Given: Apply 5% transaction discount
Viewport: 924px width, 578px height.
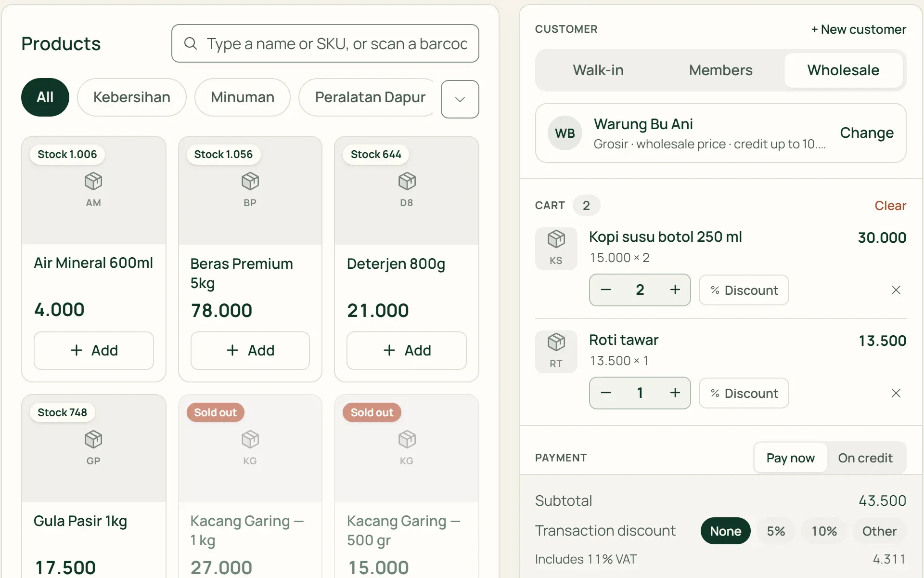Looking at the screenshot, I should click(x=776, y=531).
